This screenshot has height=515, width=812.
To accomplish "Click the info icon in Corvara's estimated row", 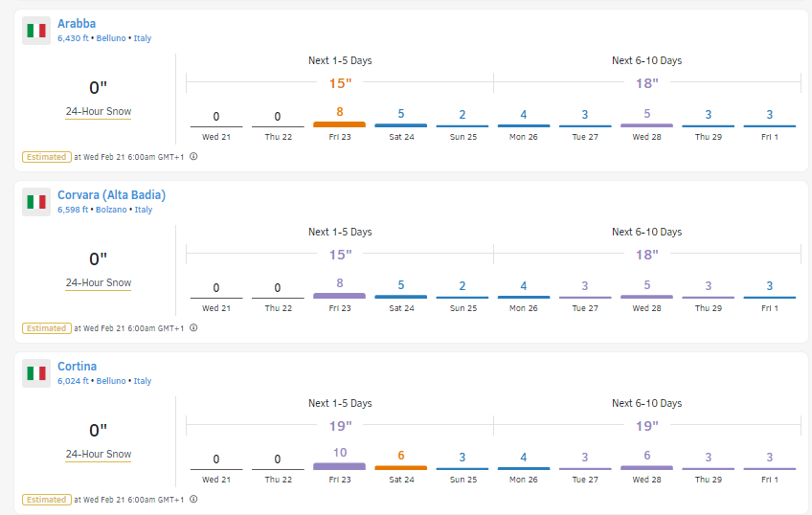I will tap(193, 327).
